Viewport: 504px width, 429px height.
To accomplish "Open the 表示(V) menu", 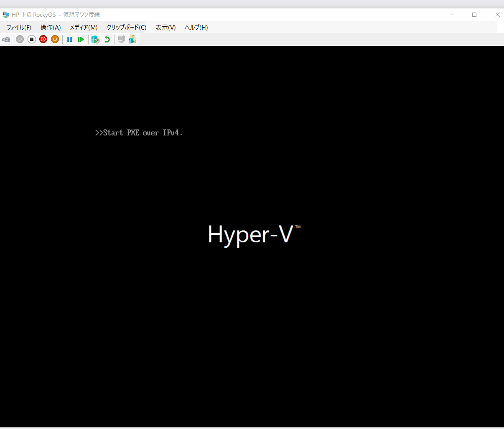I will click(x=165, y=27).
